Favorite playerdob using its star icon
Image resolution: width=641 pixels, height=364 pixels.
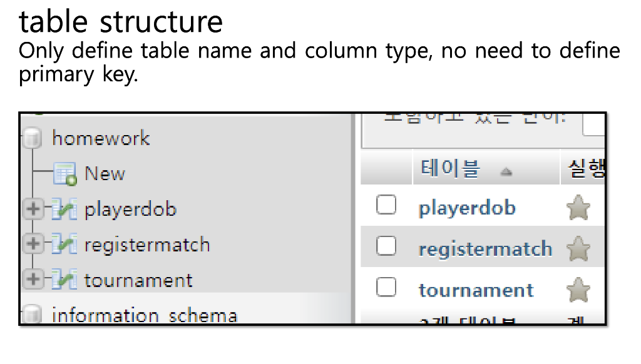(x=578, y=207)
